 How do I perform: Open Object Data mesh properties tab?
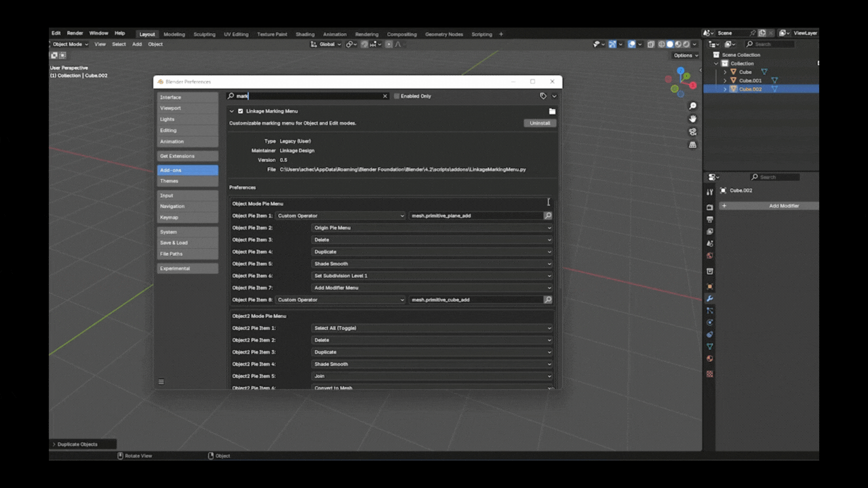coord(710,346)
